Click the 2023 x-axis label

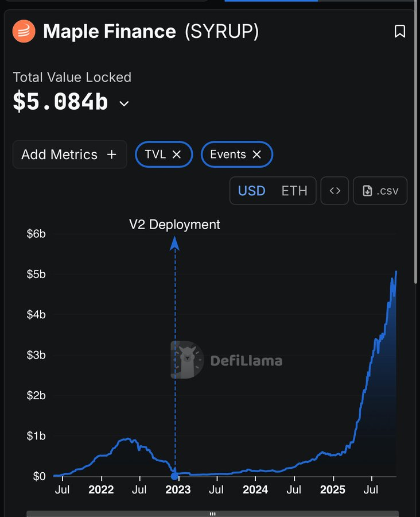[178, 489]
